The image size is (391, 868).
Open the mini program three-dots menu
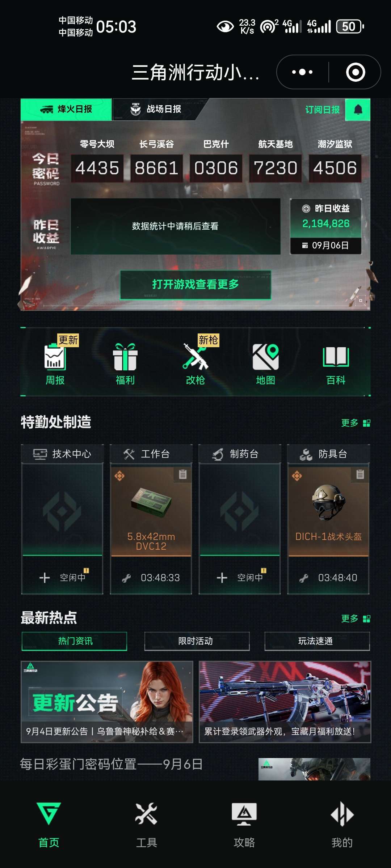pos(302,72)
